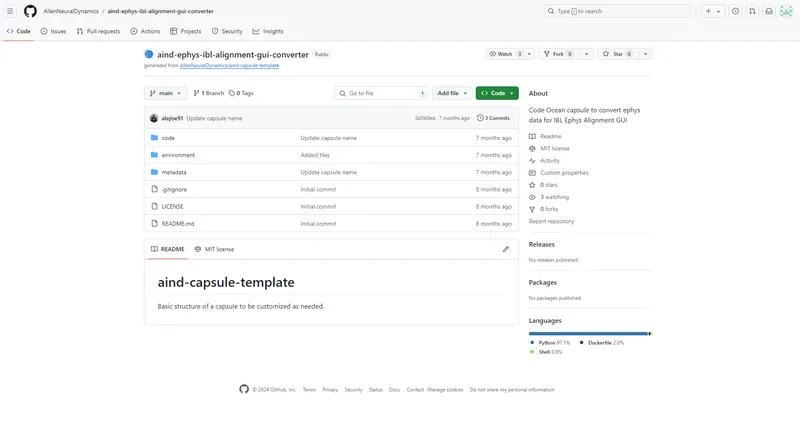Click the languages breakdown bar
The image size is (800, 446).
coord(590,334)
